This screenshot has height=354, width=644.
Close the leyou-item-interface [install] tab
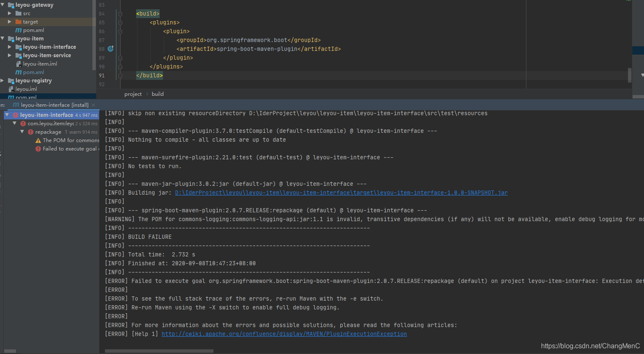pyautogui.click(x=93, y=105)
